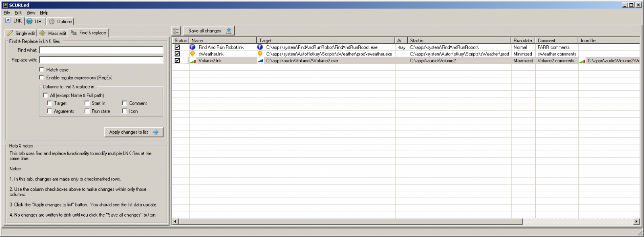The image size is (644, 237).
Task: Check the Target column checkbox
Action: pos(50,103)
